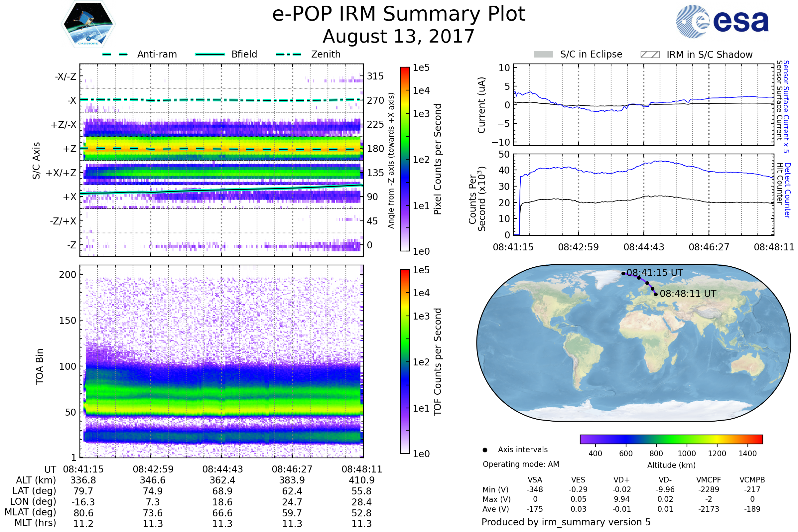The image size is (798, 532).
Task: Click the S/C in Eclipse gray legend patch
Action: (544, 55)
